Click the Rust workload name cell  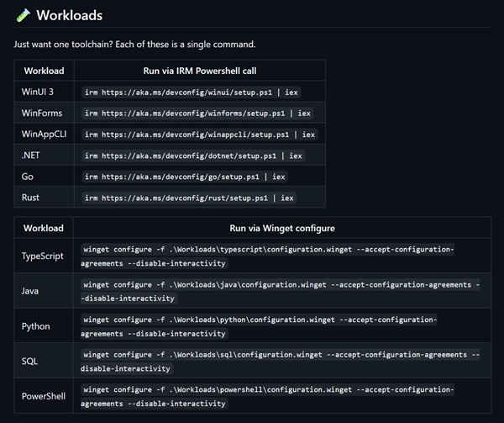[44, 197]
